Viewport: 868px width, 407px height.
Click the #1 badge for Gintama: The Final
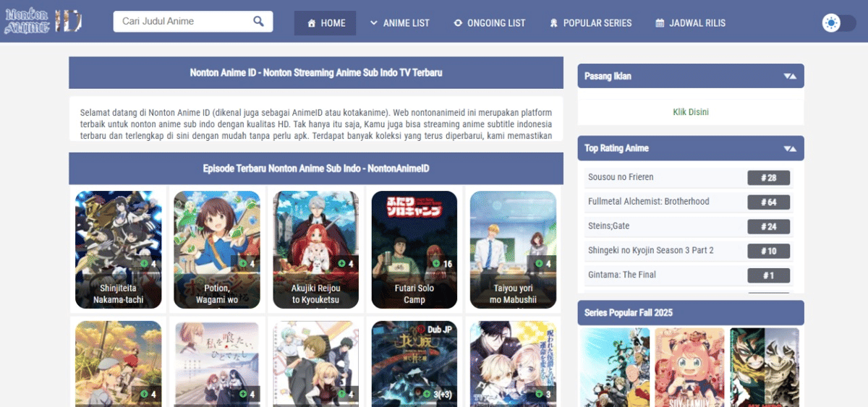click(768, 275)
